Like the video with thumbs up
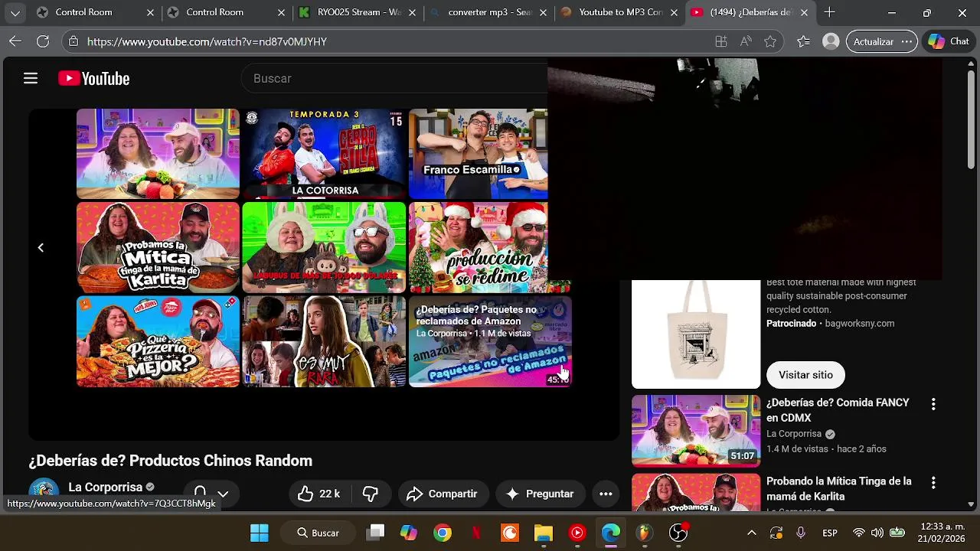 [318, 494]
